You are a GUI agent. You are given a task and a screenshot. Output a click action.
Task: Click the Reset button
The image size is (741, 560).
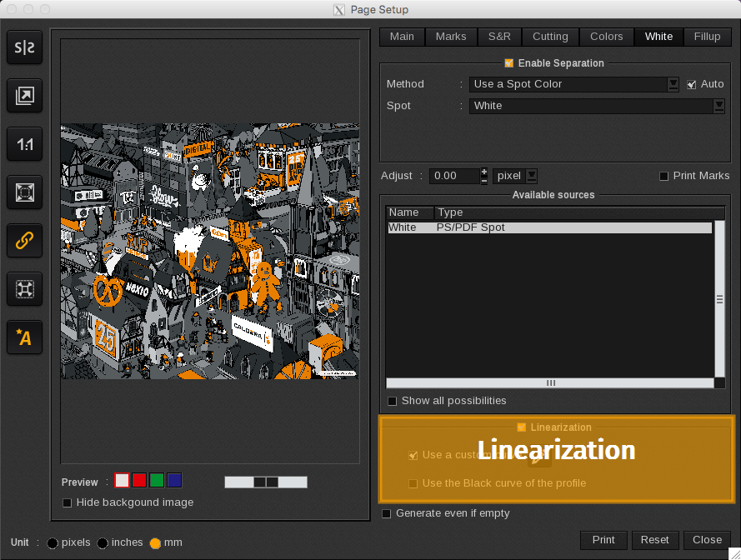(x=654, y=540)
